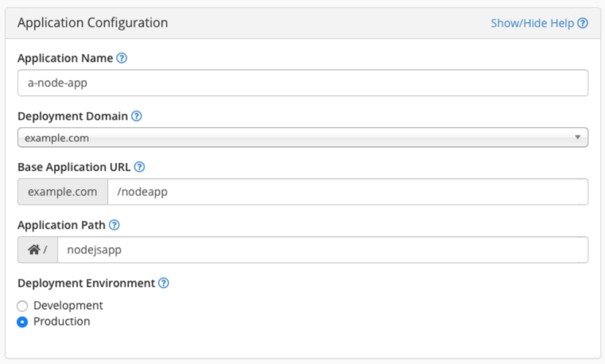
Task: Click the Application Path question-mark icon
Action: click(115, 225)
